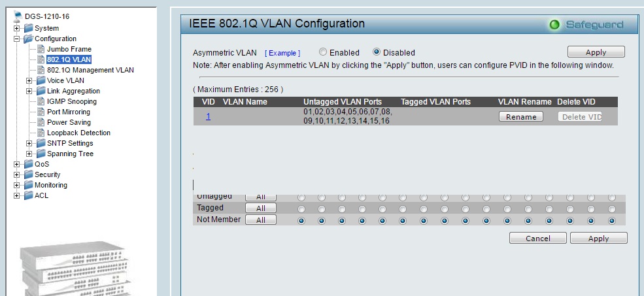
Task: Expand the Security tree node
Action: (x=16, y=174)
